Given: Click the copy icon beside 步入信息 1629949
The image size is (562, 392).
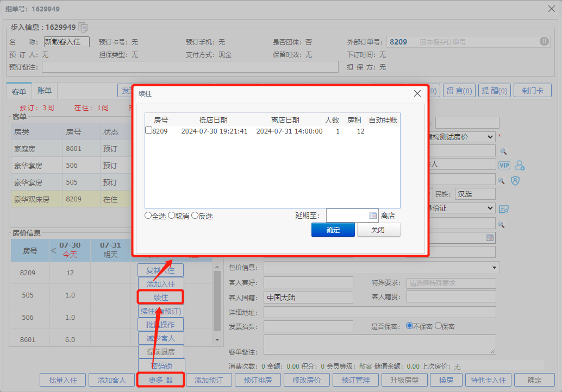Looking at the screenshot, I should 83,27.
